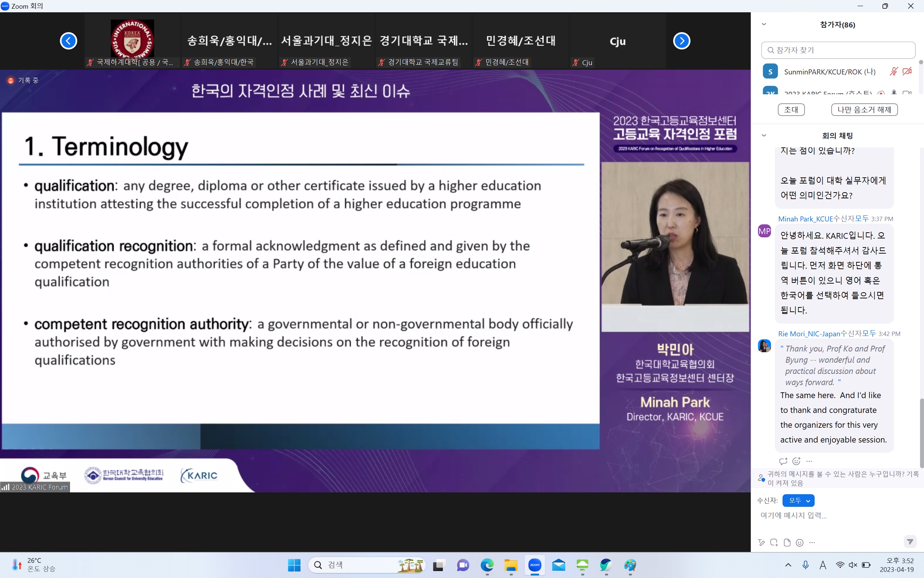Select Cju participant thumbnail

(x=618, y=41)
